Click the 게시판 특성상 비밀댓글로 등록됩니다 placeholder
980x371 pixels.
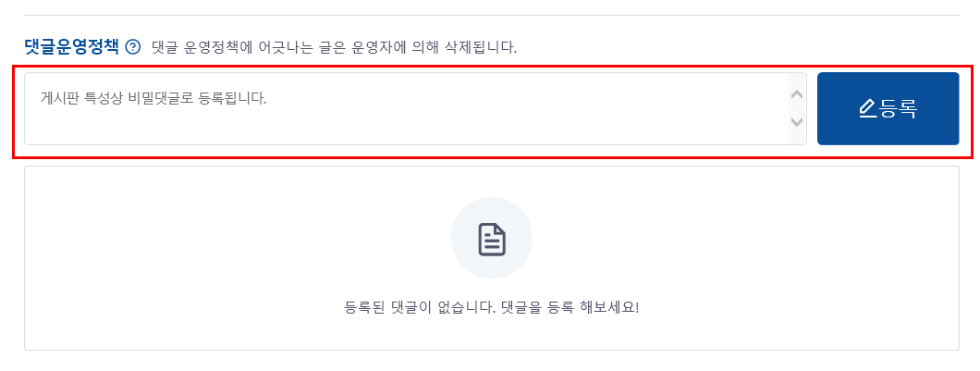[x=153, y=98]
